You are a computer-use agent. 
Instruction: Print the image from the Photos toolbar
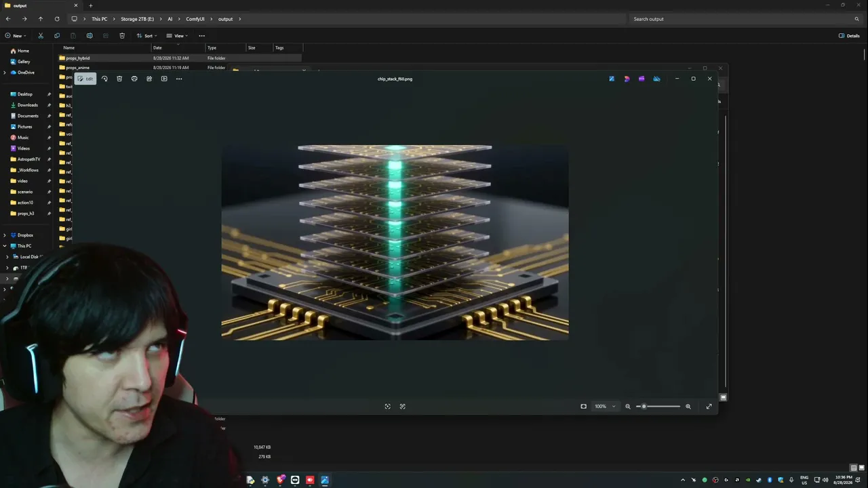coord(134,79)
